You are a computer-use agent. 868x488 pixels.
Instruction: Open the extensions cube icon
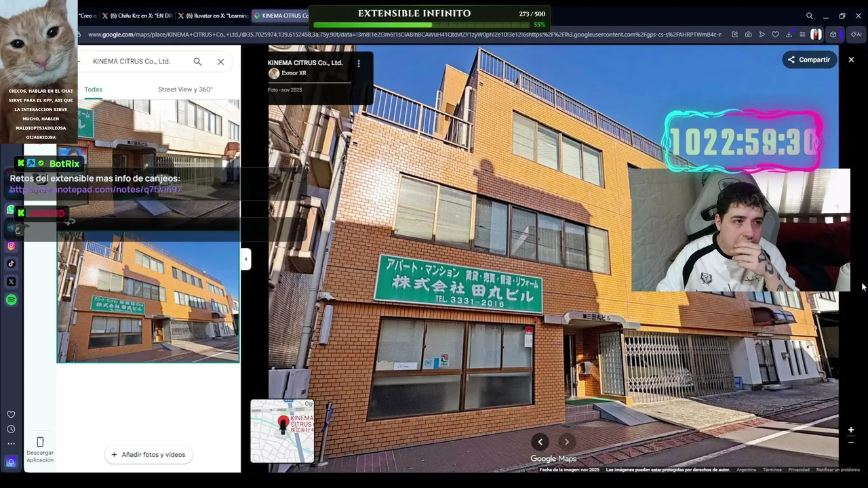click(833, 35)
